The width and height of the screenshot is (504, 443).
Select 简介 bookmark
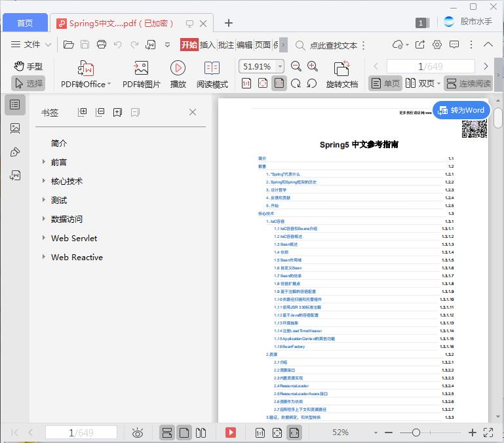pyautogui.click(x=59, y=144)
